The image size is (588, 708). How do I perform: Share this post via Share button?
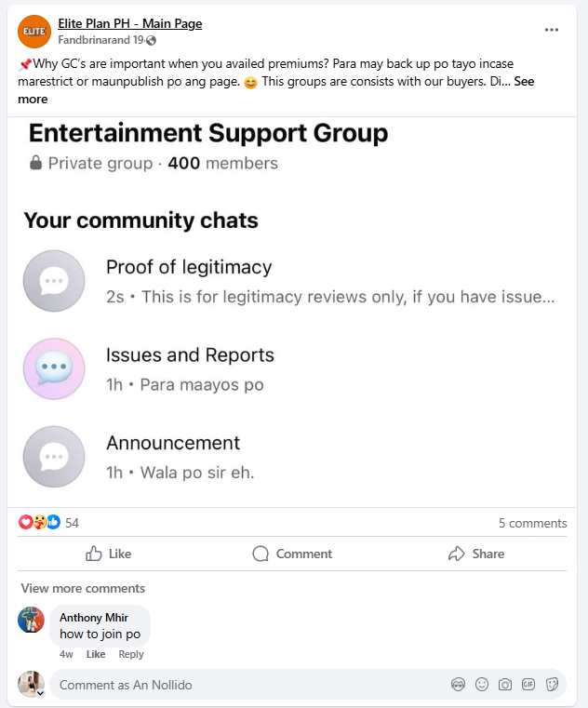(475, 554)
